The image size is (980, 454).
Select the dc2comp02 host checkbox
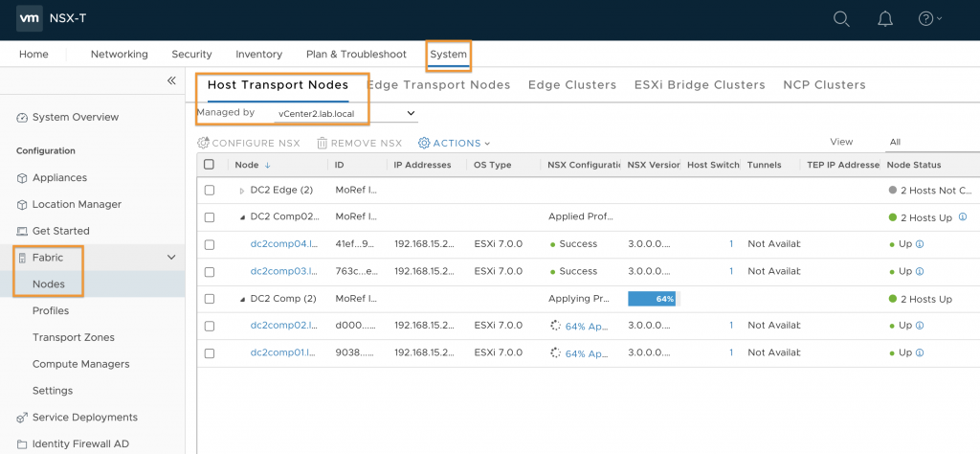pos(210,326)
